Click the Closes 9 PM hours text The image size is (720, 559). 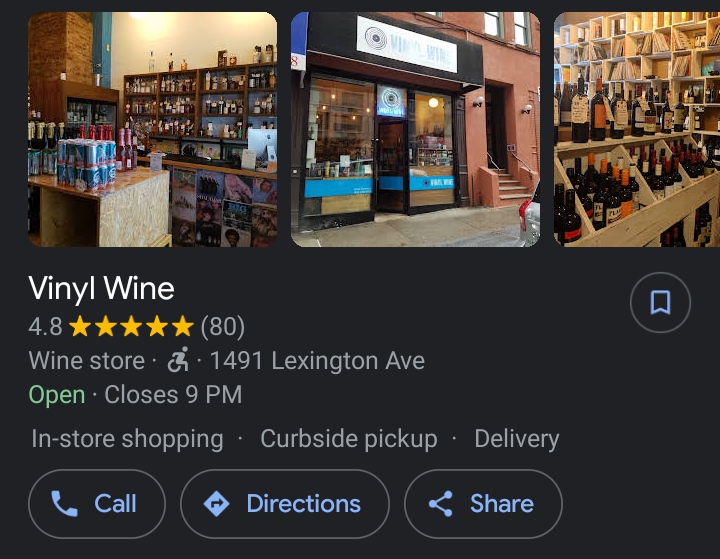coord(173,395)
